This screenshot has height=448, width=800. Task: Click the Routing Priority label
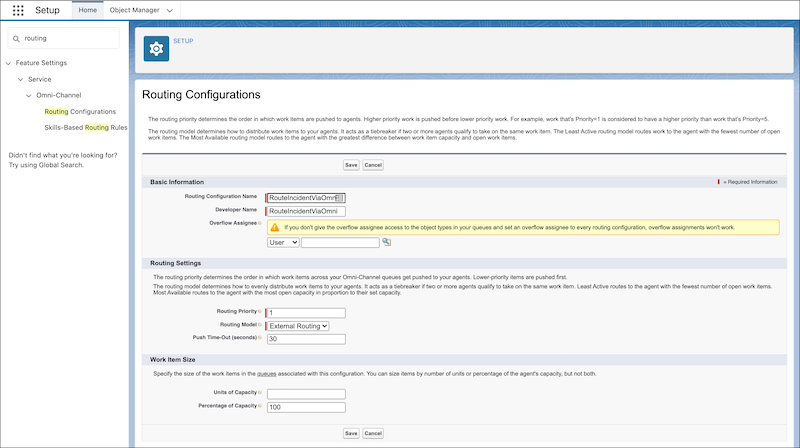(x=236, y=311)
